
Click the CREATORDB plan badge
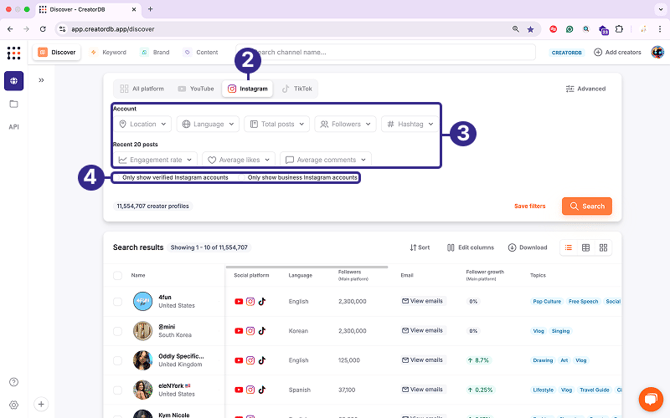[567, 53]
